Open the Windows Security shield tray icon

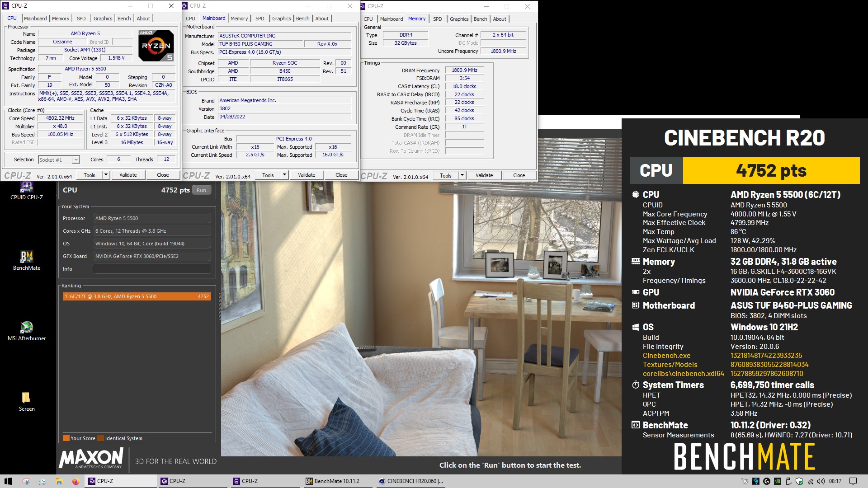799,481
